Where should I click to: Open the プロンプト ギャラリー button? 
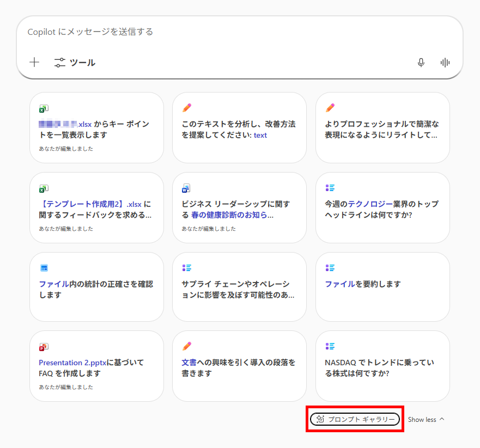(x=355, y=419)
